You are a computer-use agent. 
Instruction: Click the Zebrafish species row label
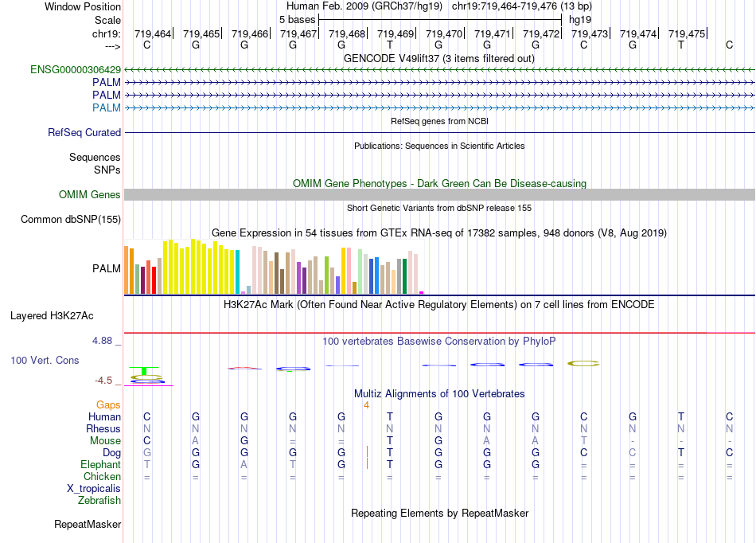pos(99,501)
